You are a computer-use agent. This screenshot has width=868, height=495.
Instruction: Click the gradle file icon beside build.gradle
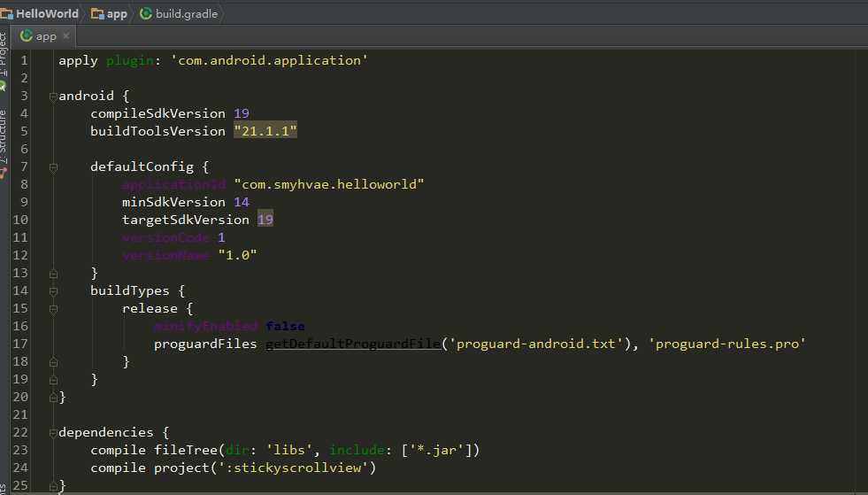click(x=146, y=13)
